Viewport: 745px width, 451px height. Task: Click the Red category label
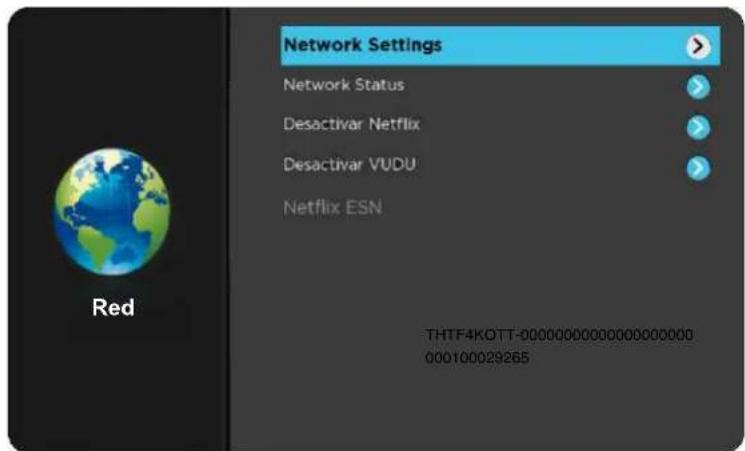pyautogui.click(x=113, y=308)
